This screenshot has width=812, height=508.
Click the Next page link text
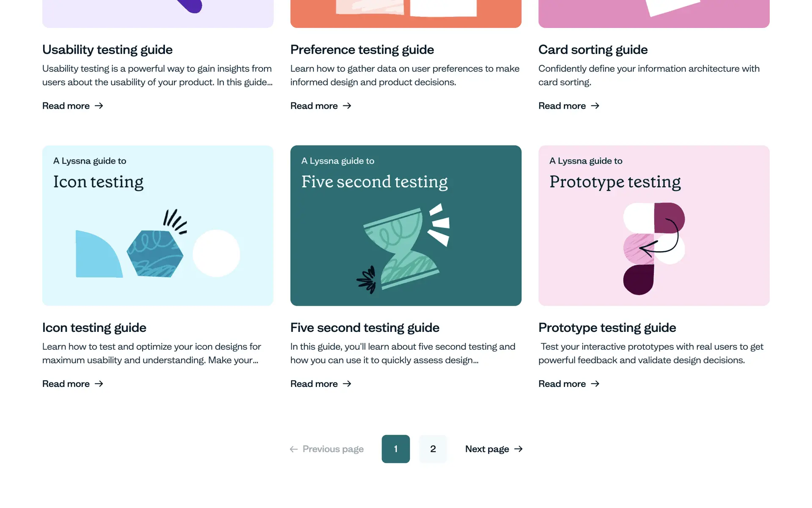(487, 449)
